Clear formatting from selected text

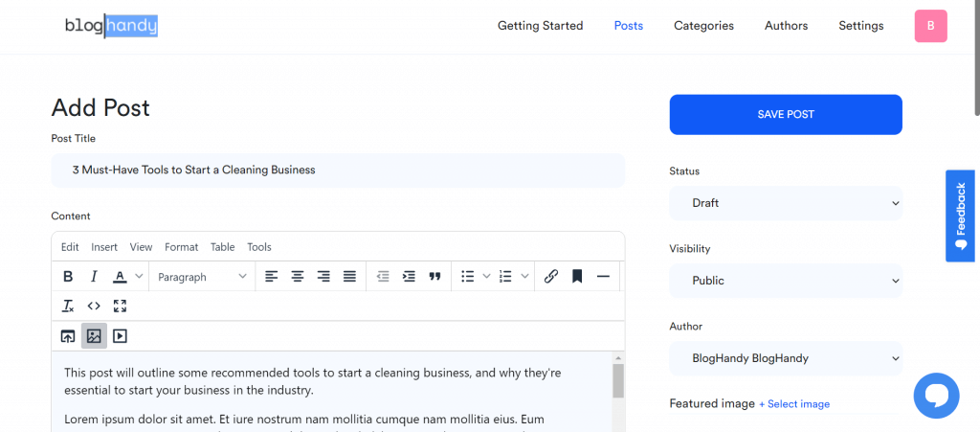click(68, 306)
